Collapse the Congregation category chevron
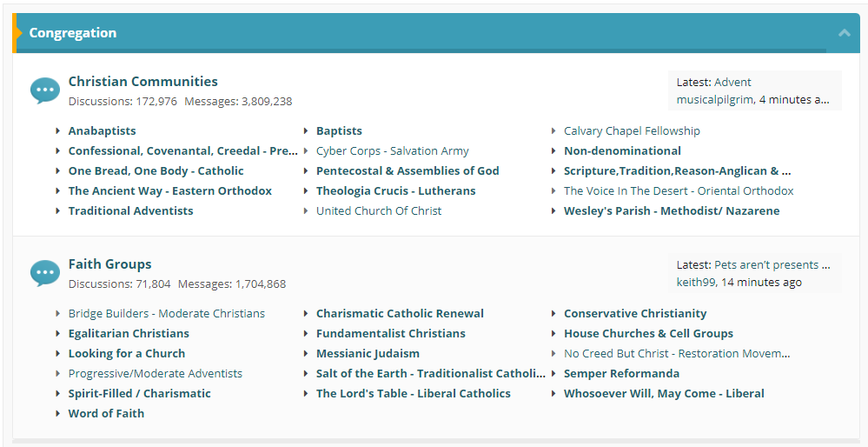Image resolution: width=868 pixels, height=447 pixels. (x=844, y=33)
